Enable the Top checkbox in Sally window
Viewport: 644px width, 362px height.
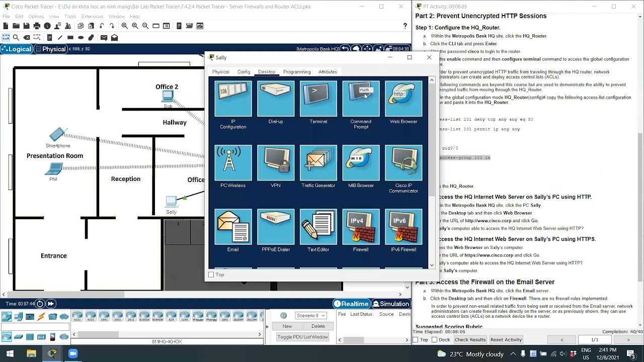(211, 275)
